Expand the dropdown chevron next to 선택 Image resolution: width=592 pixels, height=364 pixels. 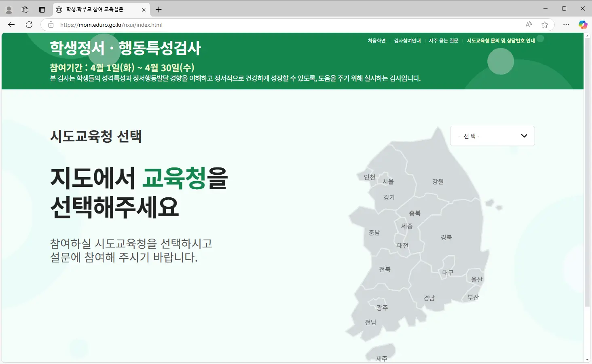pos(524,135)
